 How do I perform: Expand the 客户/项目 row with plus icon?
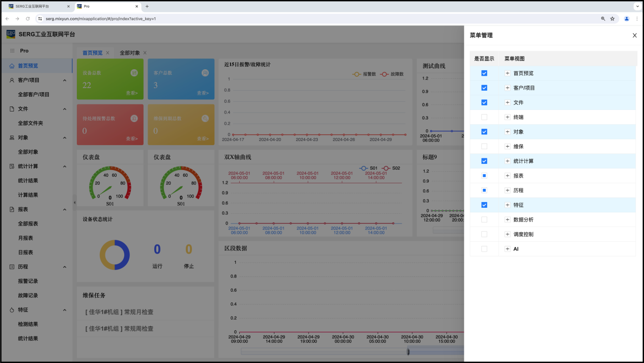pos(508,88)
